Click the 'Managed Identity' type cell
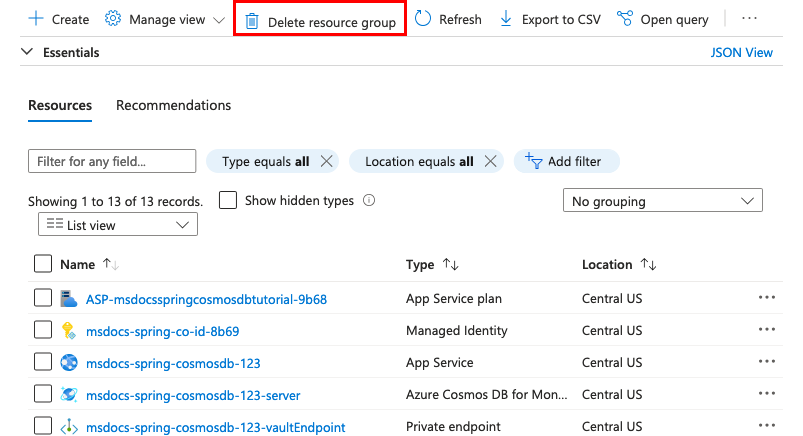Viewport: 803px width, 436px height. click(x=457, y=330)
